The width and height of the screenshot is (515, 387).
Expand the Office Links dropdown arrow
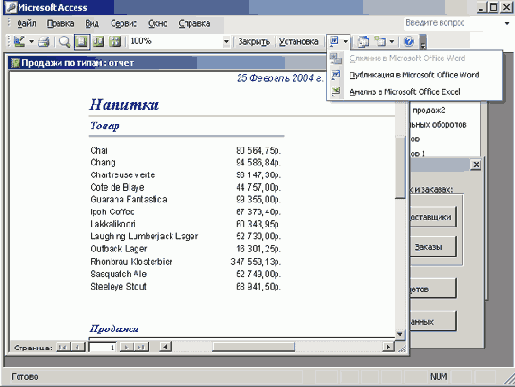[346, 41]
